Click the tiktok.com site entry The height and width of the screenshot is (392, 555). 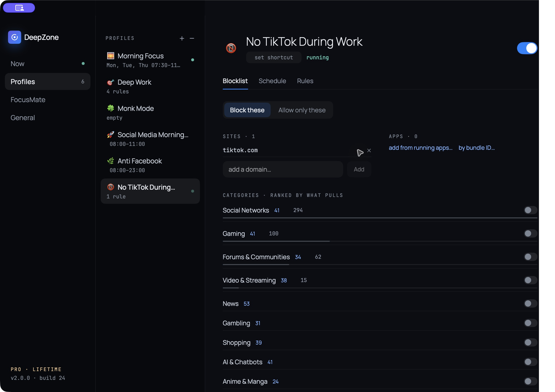pos(240,150)
